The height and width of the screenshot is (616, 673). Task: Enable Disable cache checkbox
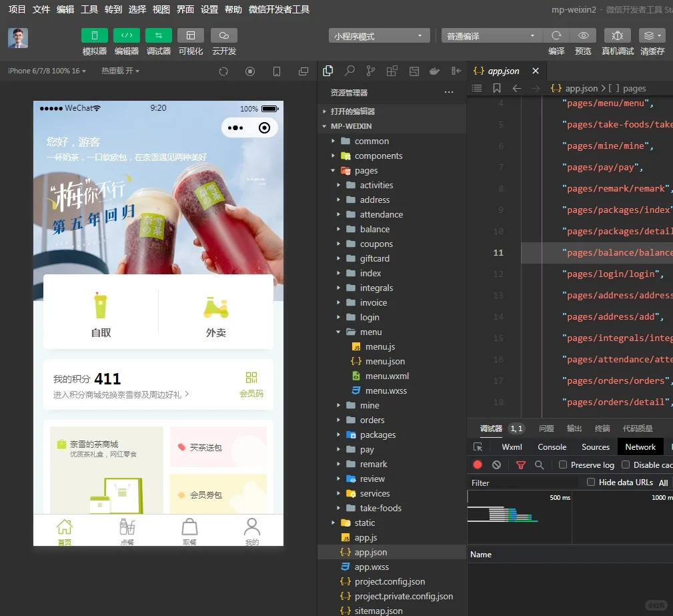point(626,465)
